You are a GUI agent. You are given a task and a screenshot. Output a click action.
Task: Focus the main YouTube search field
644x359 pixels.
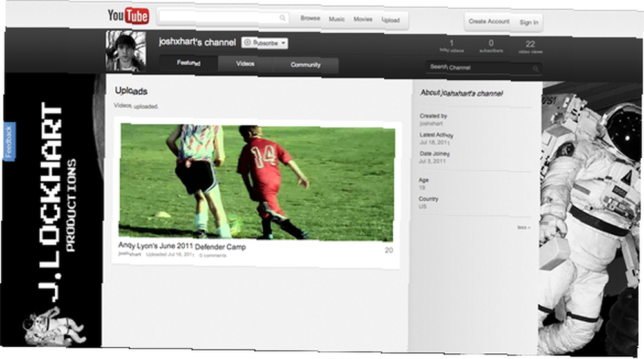click(224, 17)
